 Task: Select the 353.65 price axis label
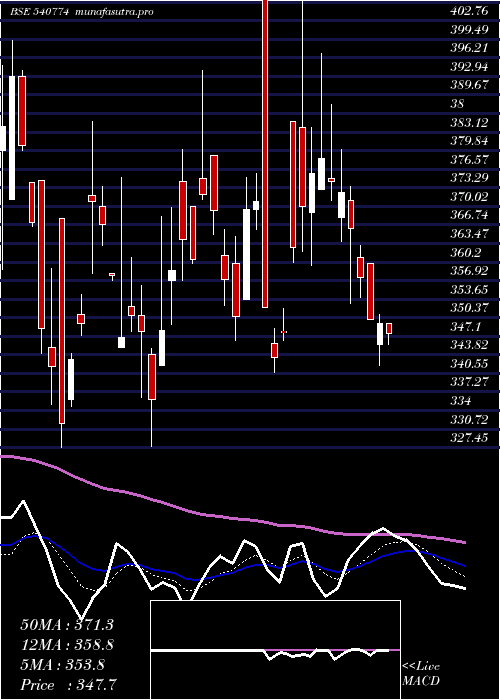pyautogui.click(x=469, y=290)
